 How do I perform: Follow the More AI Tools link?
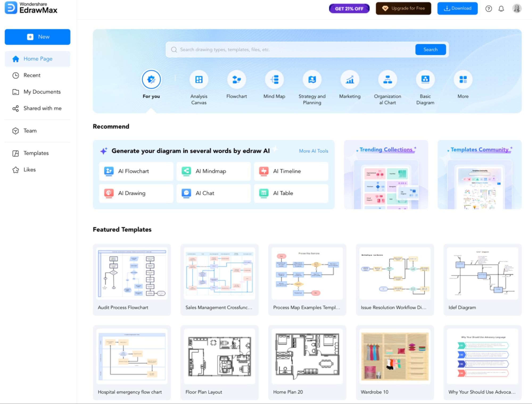pos(313,151)
